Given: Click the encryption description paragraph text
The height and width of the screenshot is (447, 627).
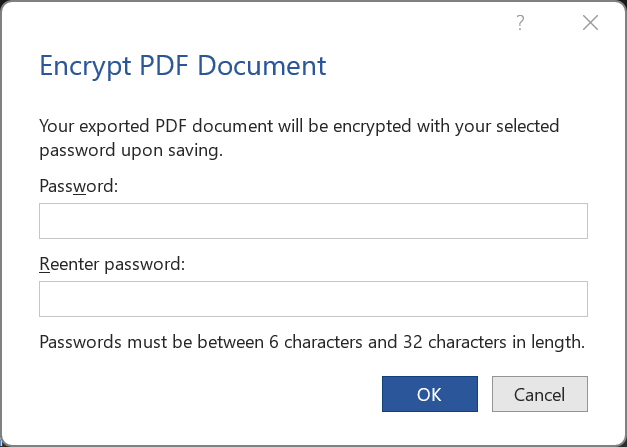Looking at the screenshot, I should [298, 139].
